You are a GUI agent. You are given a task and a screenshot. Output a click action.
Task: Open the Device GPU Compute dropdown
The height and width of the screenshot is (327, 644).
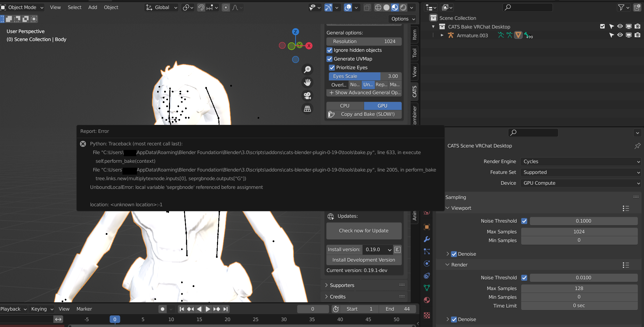point(581,183)
